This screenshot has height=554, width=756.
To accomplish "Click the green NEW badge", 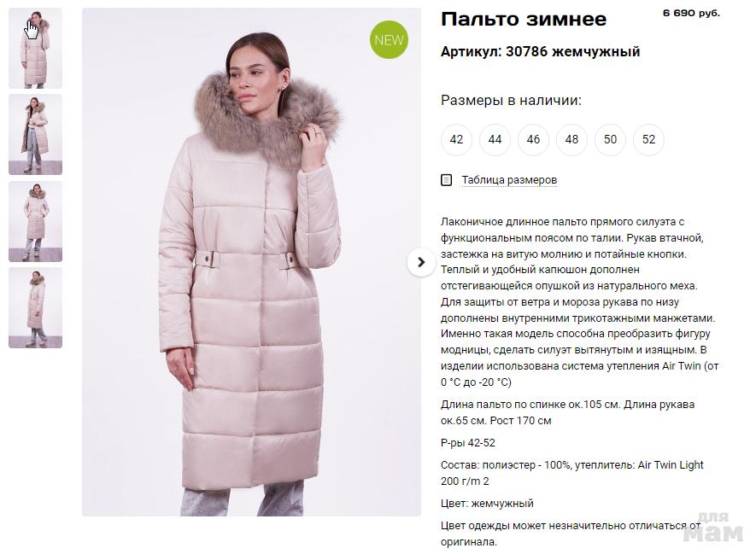I will (389, 40).
